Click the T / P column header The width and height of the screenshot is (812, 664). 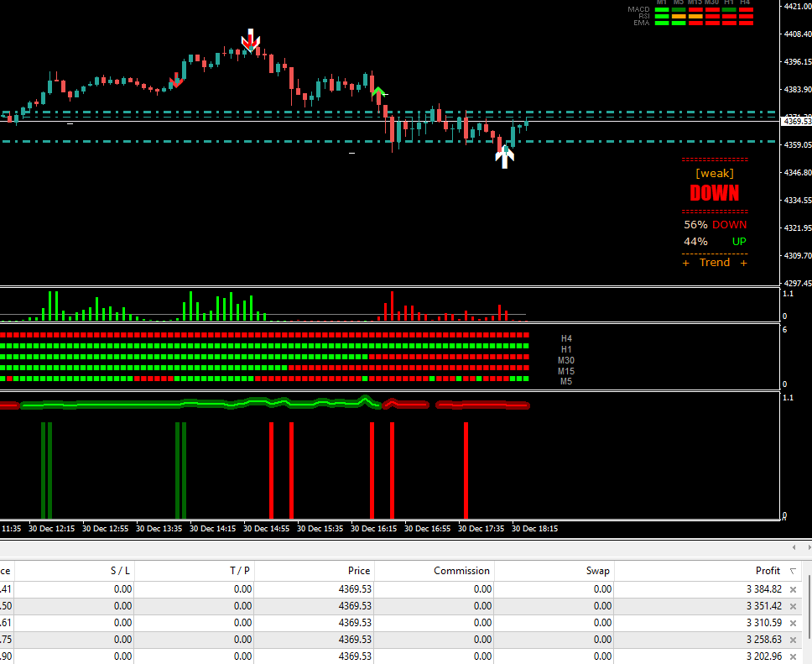pos(240,571)
